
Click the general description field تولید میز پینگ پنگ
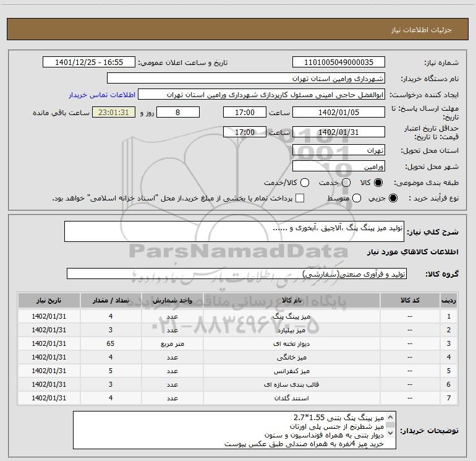[x=234, y=231]
